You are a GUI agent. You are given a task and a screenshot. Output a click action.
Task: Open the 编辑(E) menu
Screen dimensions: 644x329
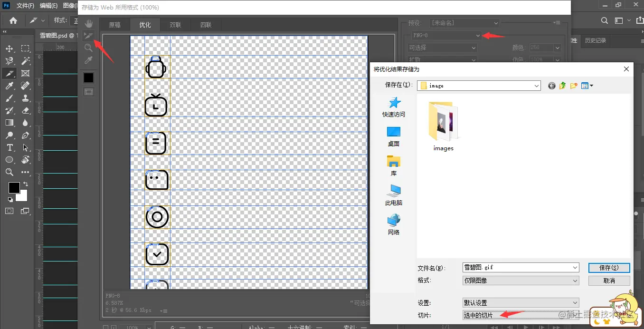(48, 6)
